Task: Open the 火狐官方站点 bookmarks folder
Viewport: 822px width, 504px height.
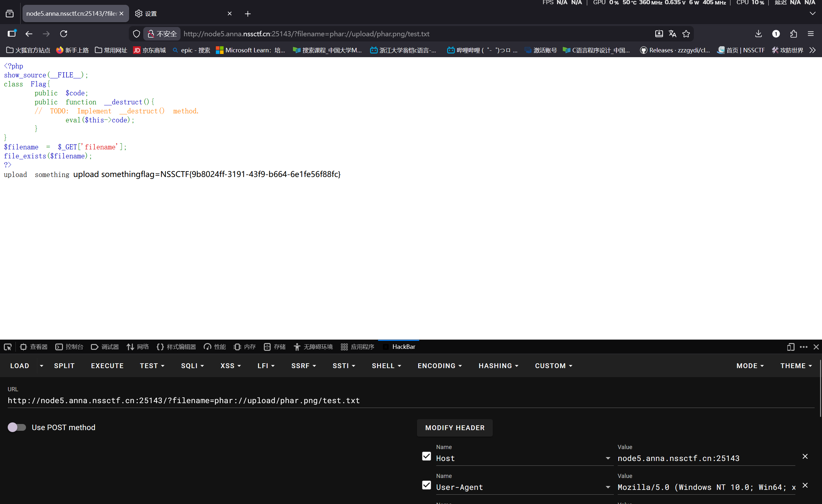Action: pyautogui.click(x=28, y=50)
